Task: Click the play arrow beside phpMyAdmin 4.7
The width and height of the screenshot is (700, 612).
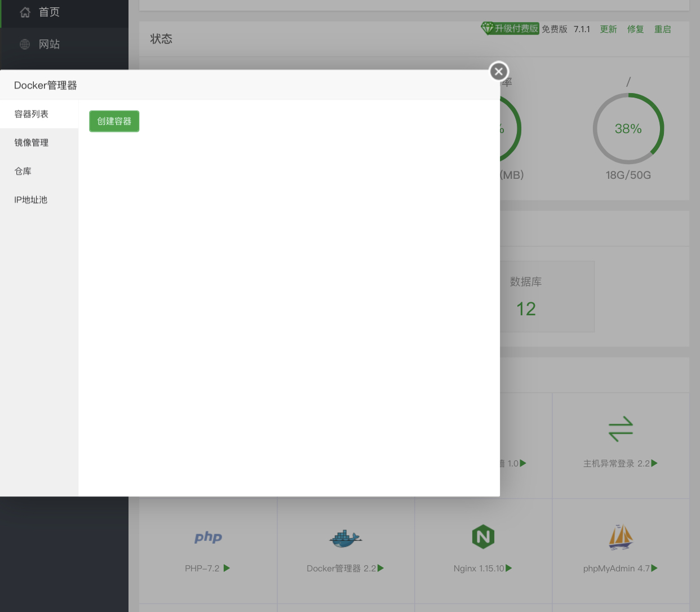Action: point(654,568)
